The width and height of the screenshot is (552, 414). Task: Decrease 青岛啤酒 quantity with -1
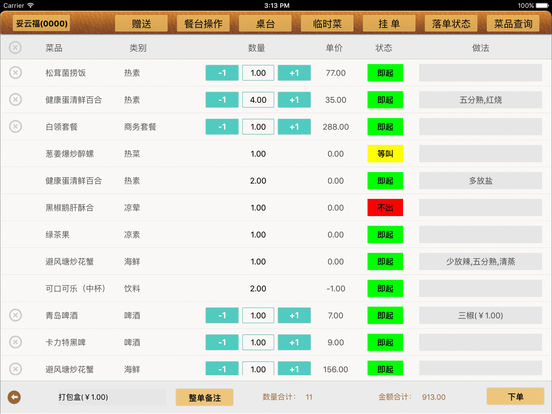tap(222, 315)
